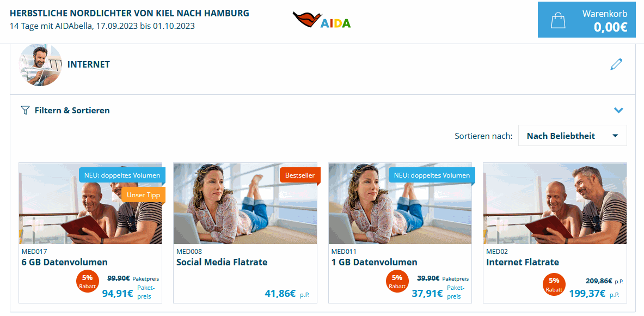
Task: Click the NEU: doppeltes Volumen tag on MED011
Action: 432,175
